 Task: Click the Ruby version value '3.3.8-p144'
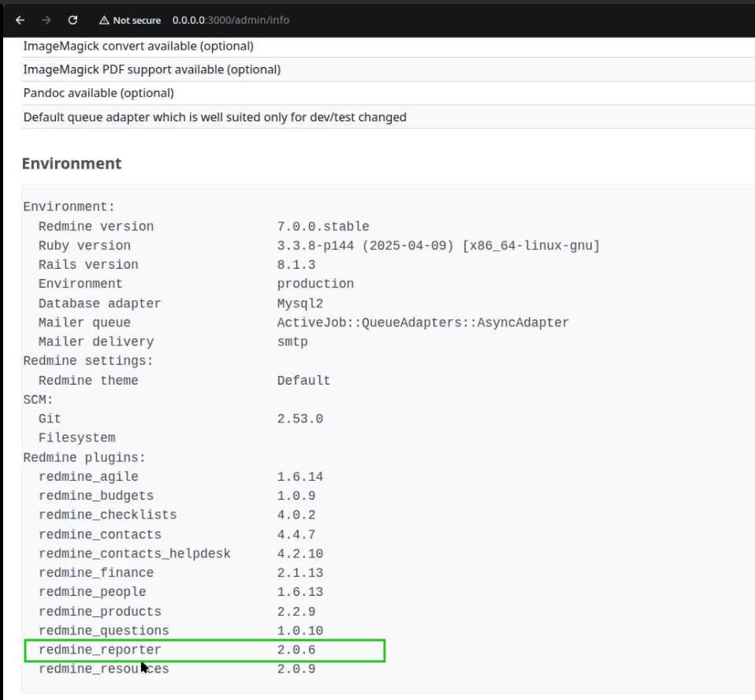click(315, 246)
